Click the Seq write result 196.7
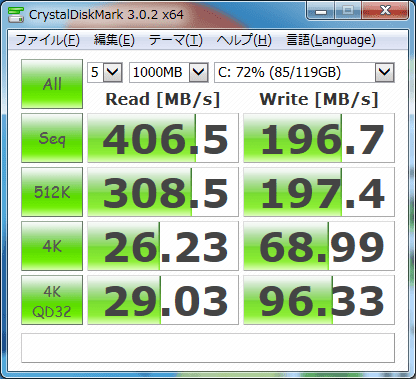 [319, 138]
